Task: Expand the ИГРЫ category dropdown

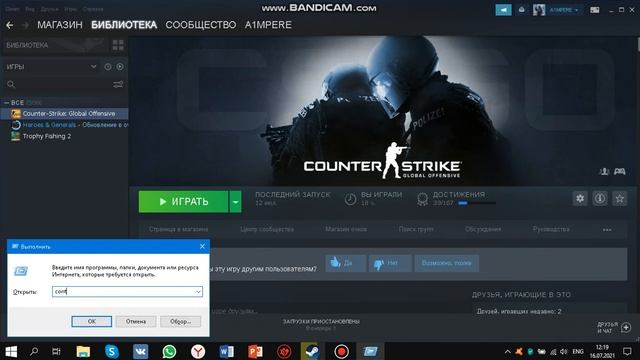Action: pyautogui.click(x=93, y=67)
